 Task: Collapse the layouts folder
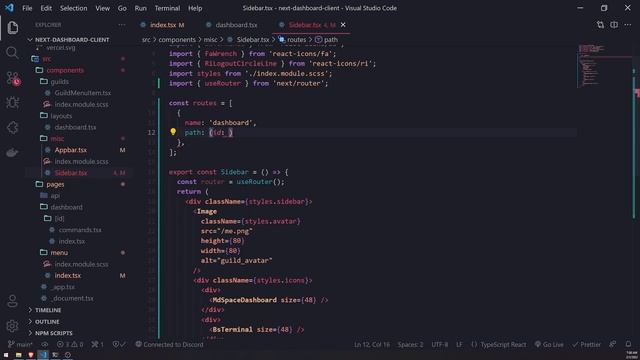61,116
